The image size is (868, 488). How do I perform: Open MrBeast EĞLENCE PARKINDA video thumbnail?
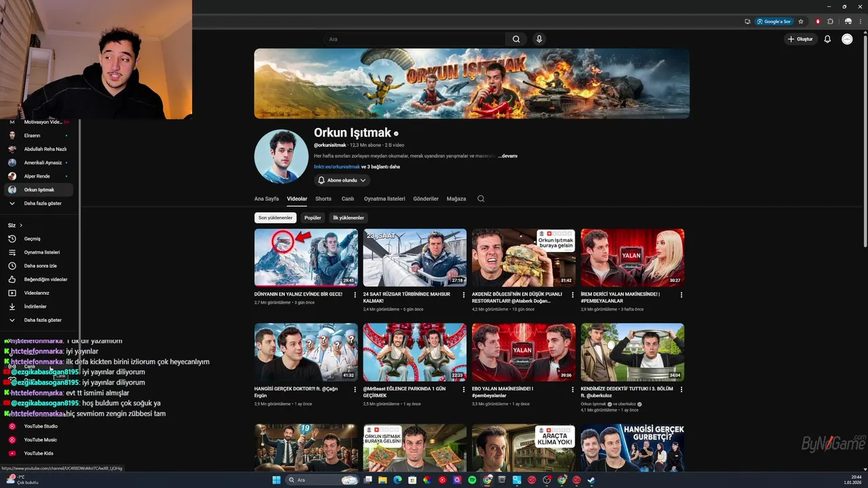click(x=414, y=352)
